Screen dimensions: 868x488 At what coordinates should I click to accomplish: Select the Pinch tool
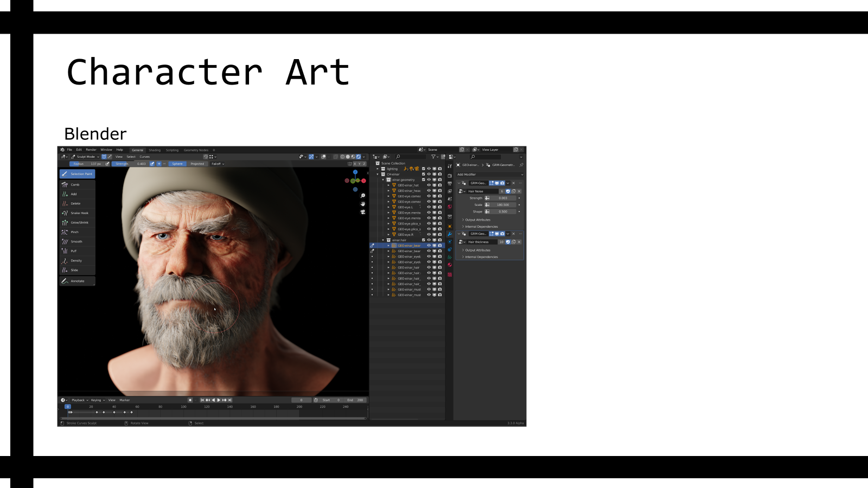(77, 232)
